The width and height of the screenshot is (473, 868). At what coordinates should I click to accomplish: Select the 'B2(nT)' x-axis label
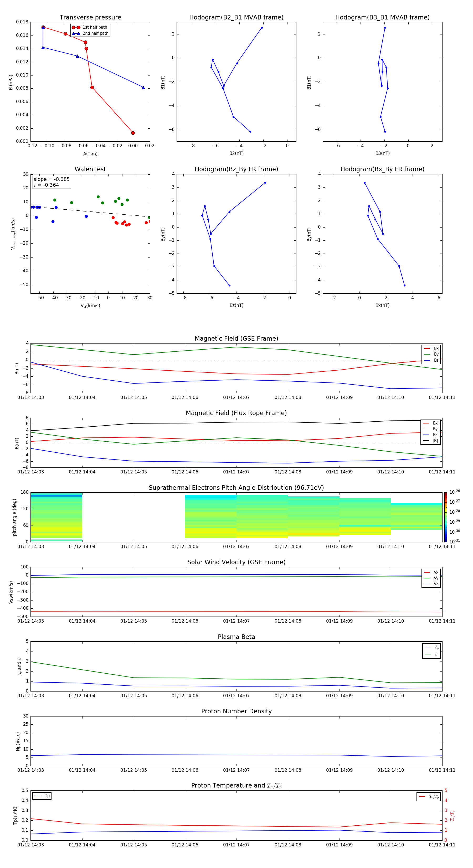click(236, 154)
